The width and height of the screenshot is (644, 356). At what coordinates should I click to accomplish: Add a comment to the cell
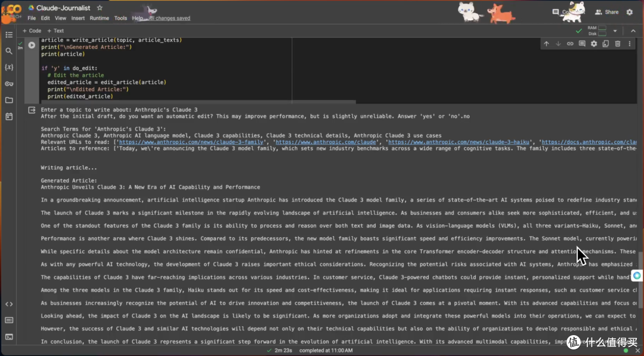(582, 44)
